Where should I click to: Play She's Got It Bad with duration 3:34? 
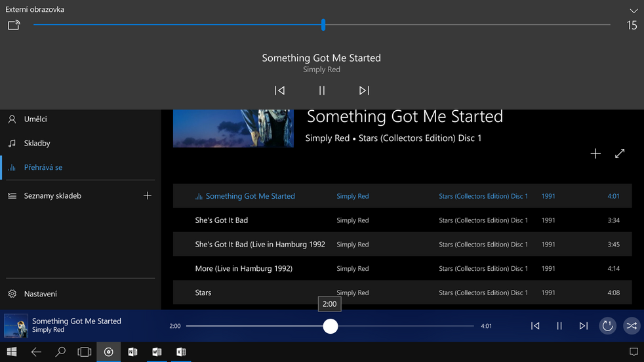coord(402,220)
